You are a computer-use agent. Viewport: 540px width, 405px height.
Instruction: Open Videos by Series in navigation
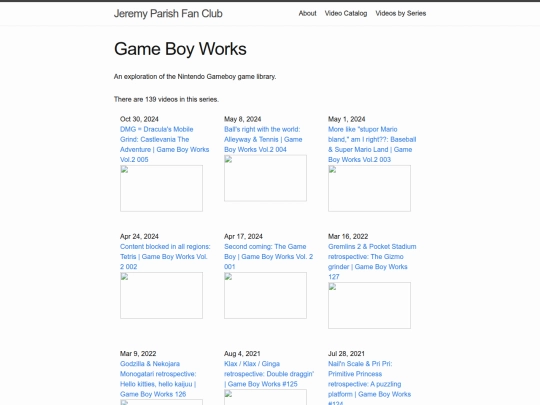(x=401, y=13)
